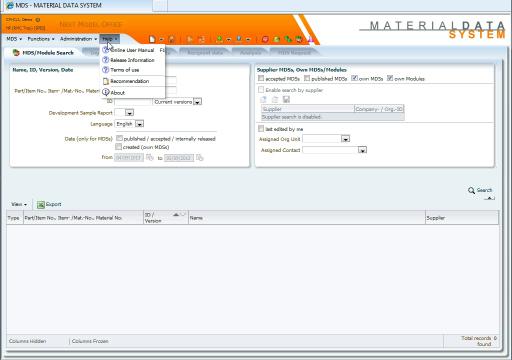The image size is (512, 360).
Task: Switch to the MDS/Module Search tab
Action: [43, 53]
